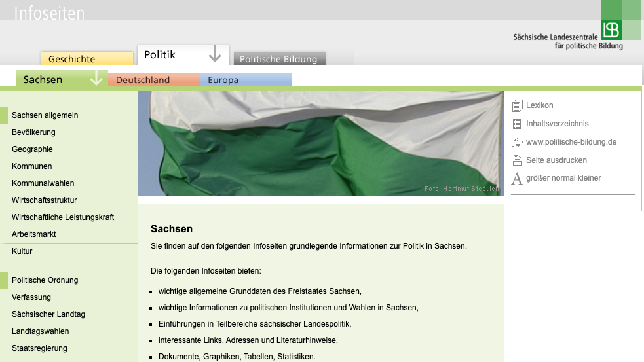644x362 pixels.
Task: Go to Sächsischer Landtag page
Action: 48,314
